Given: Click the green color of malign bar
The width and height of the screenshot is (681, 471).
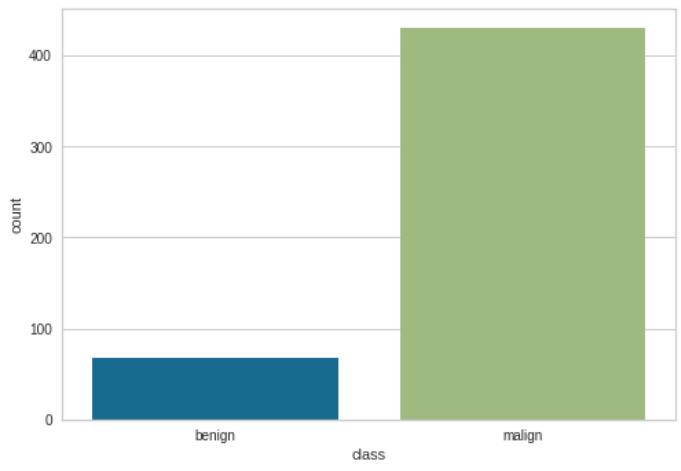Looking at the screenshot, I should tap(522, 224).
